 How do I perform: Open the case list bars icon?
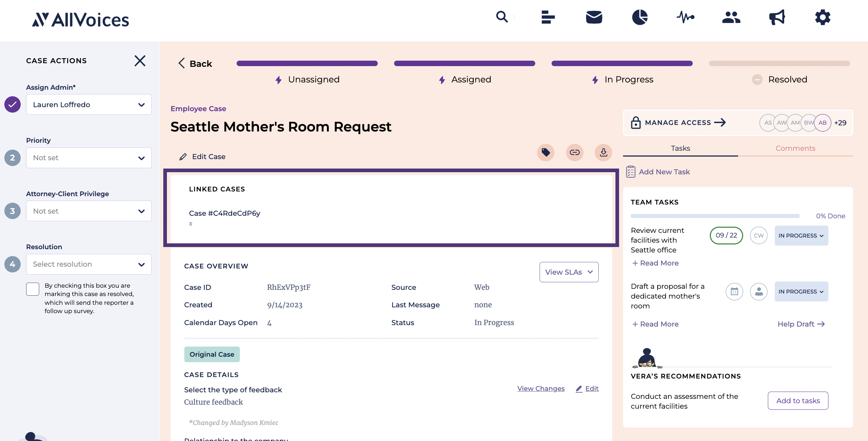point(548,17)
